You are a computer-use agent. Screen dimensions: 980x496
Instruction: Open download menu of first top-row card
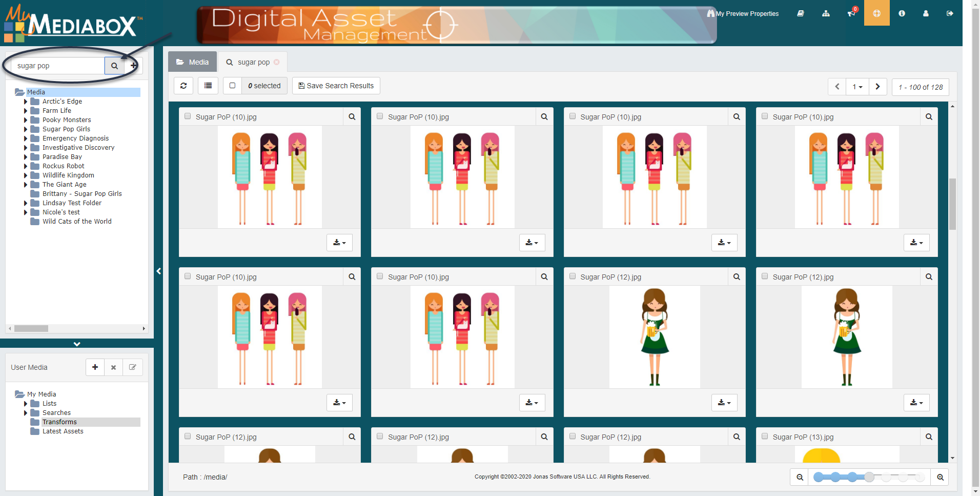point(339,243)
